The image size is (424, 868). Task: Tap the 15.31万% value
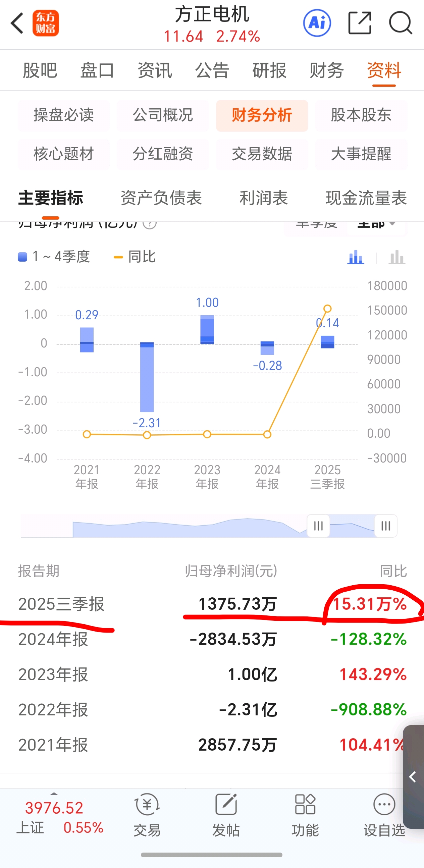(369, 604)
